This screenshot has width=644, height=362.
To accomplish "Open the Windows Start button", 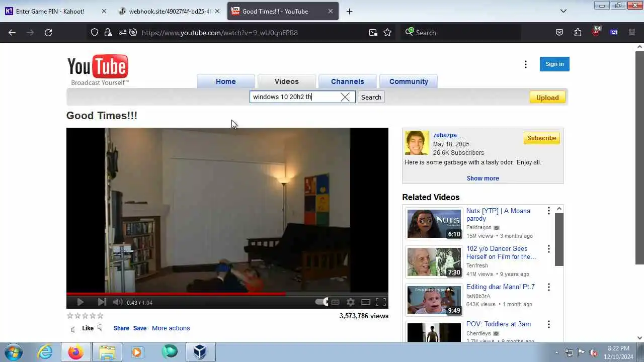I will 14,352.
